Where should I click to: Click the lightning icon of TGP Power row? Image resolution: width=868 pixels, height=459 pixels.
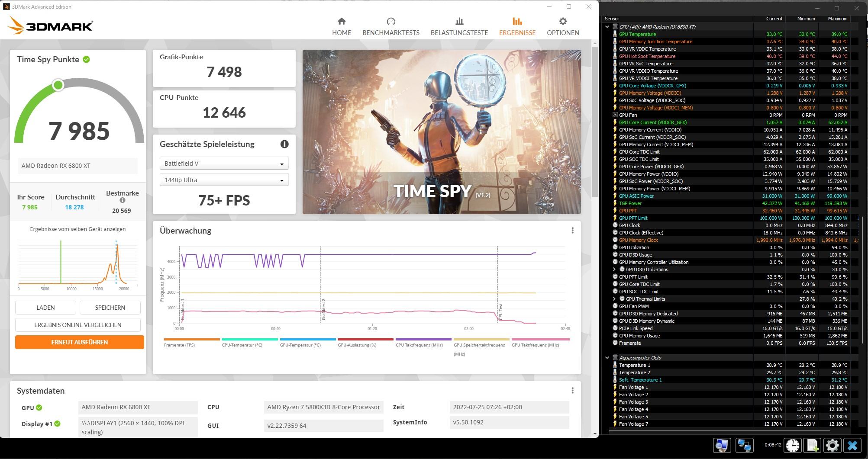point(615,203)
